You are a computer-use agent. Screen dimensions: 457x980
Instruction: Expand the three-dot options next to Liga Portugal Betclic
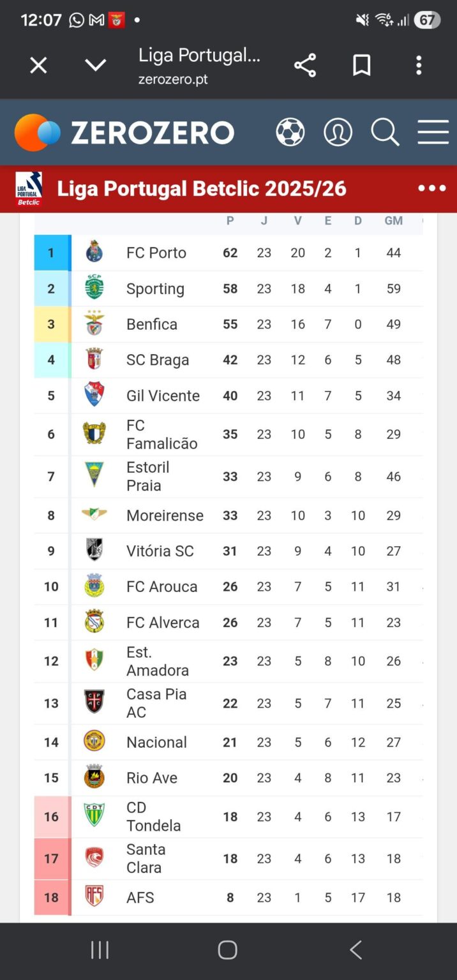(432, 188)
